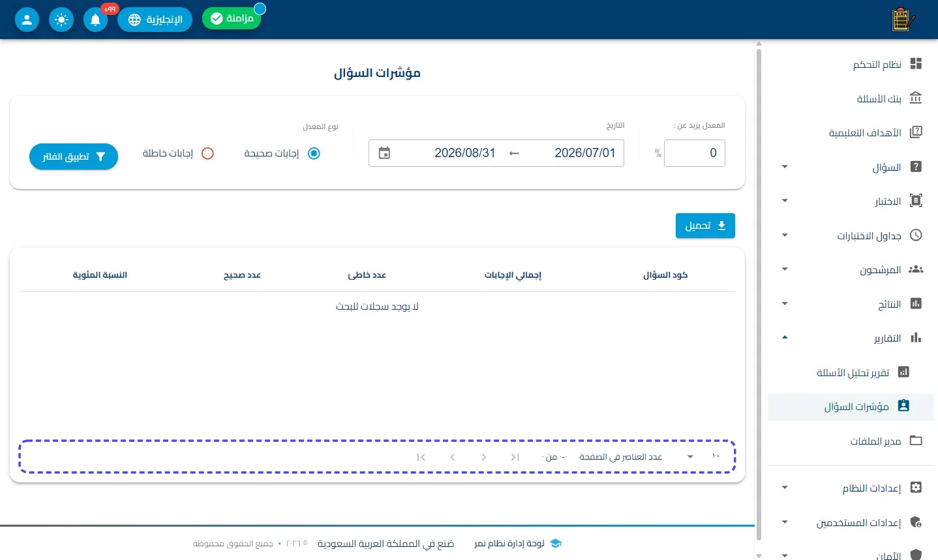This screenshot has width=938, height=560.
Task: Toggle the light/dark theme sun icon
Action: coord(61,20)
